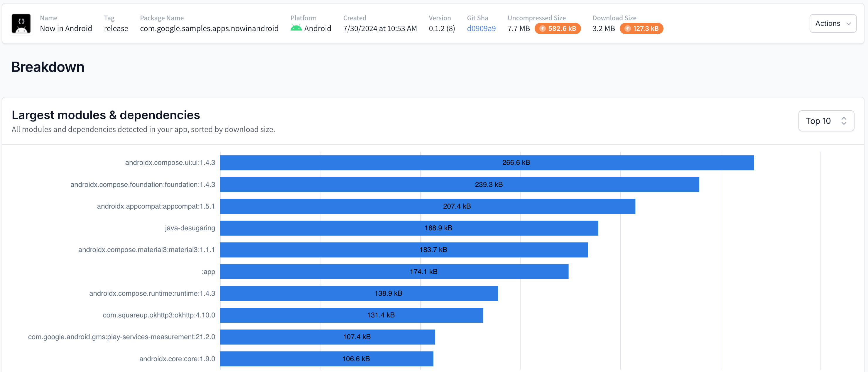The height and width of the screenshot is (372, 868).
Task: Click the 582.6 kB uncompressed size badge
Action: (x=558, y=29)
